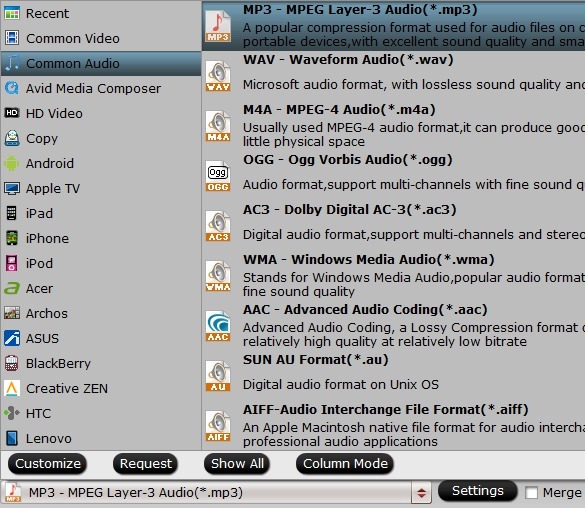Click the small MP3 icon in format field
This screenshot has width=585, height=508.
[13, 493]
